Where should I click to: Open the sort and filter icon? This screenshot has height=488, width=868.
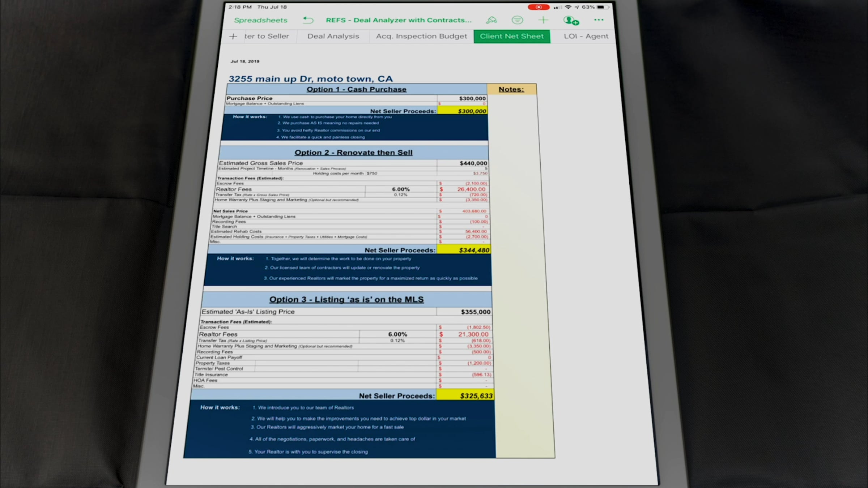[x=517, y=20]
